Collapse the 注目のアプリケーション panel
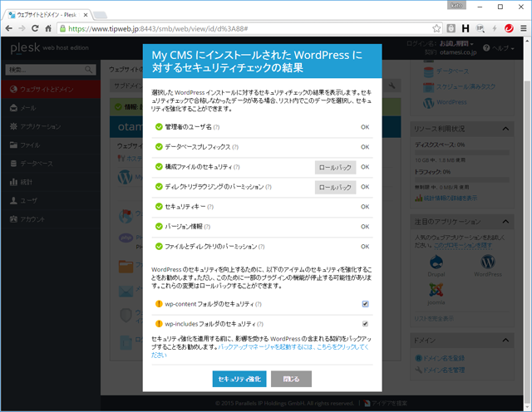 click(505, 222)
